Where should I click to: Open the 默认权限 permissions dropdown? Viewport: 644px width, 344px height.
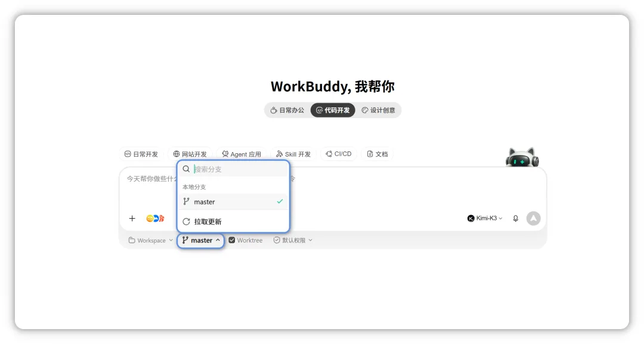coord(293,240)
